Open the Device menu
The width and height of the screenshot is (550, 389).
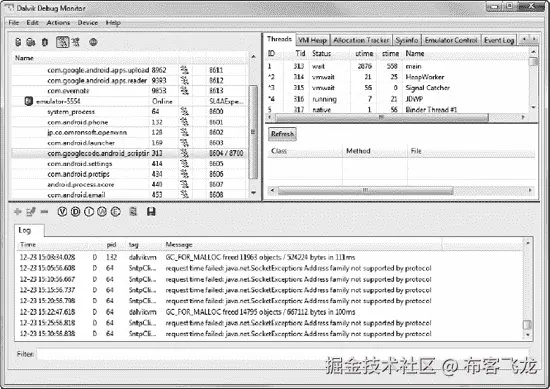[x=88, y=23]
